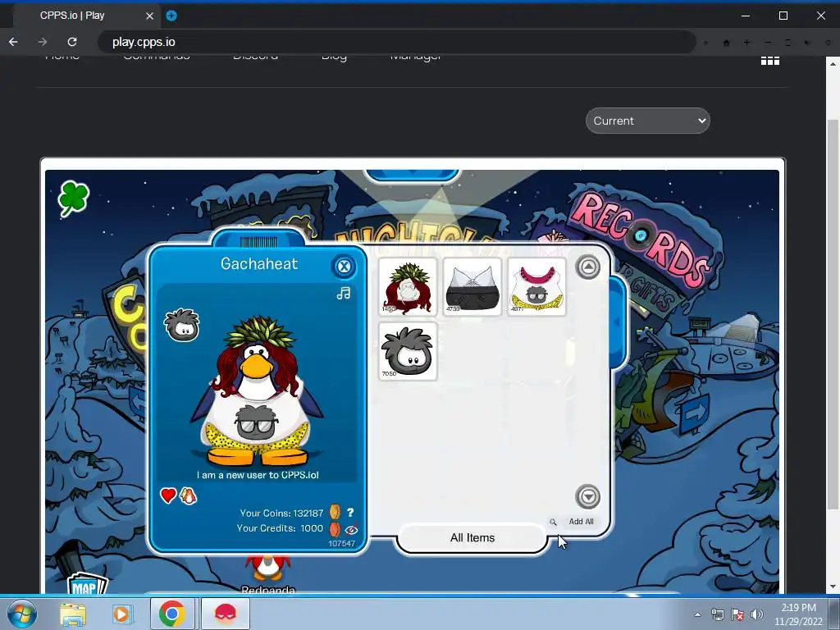Click the grid menu icon at top right
840x630 pixels.
click(769, 61)
